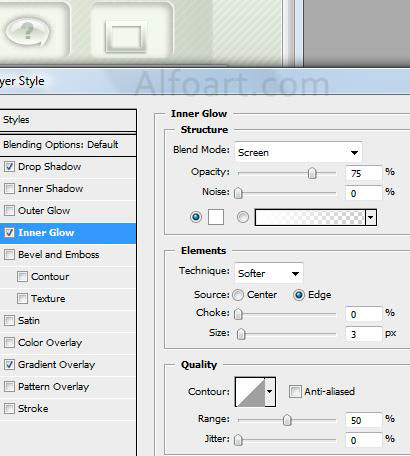Click the Contour curve thumbnail
Image resolution: width=410 pixels, height=456 pixels.
250,392
